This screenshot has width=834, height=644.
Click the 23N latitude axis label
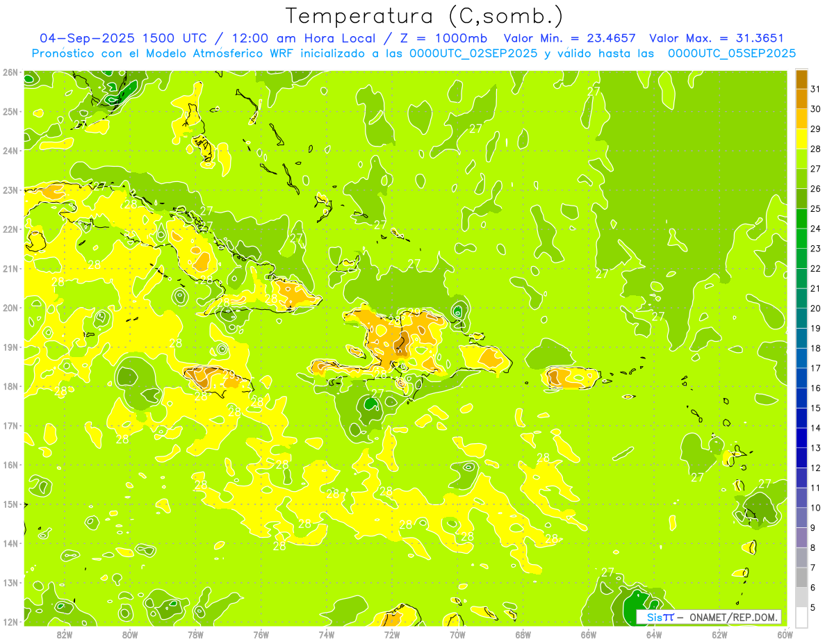tap(10, 190)
